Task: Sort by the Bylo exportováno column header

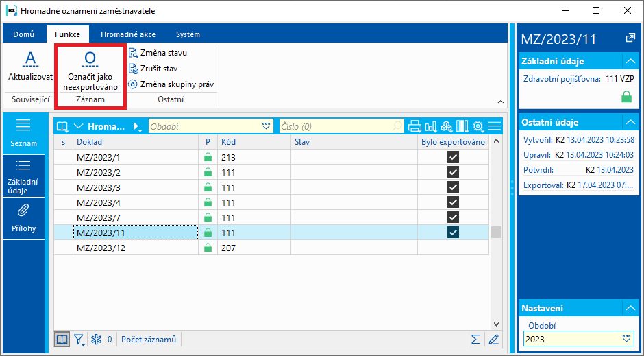Action: pyautogui.click(x=453, y=142)
